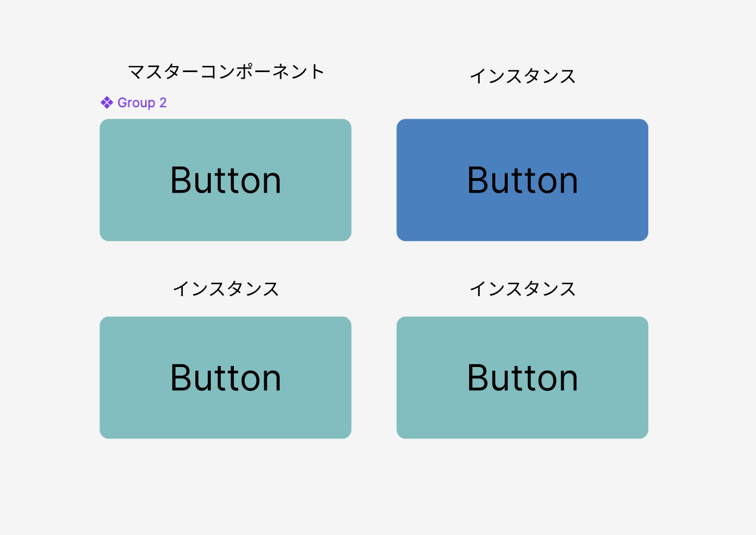Click Button text inside the master component

226,180
